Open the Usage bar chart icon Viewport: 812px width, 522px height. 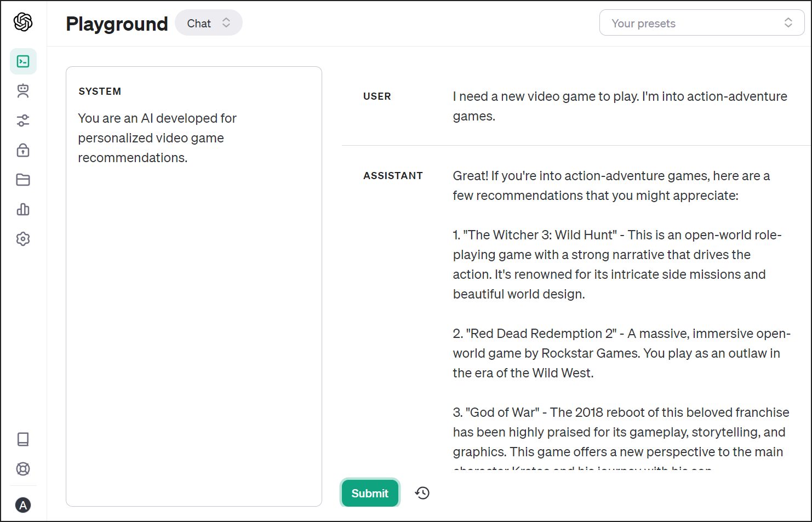pos(23,209)
